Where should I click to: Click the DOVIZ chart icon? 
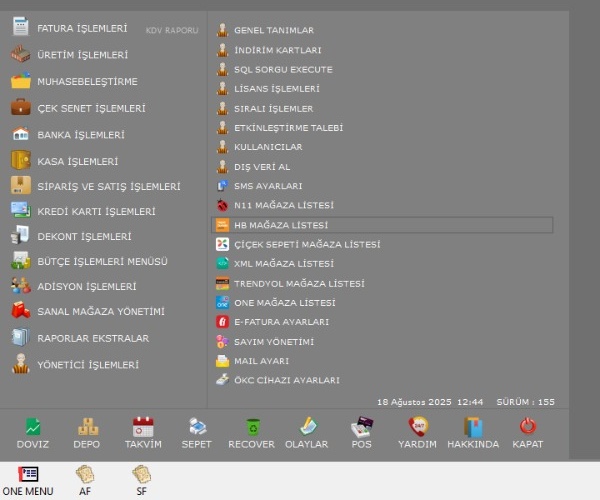click(x=33, y=427)
